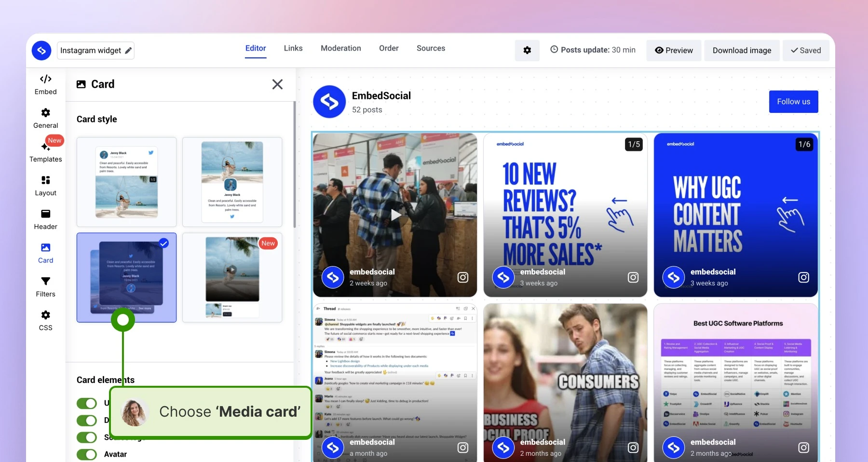This screenshot has height=462, width=868.
Task: Click the Instagram icon on the Consumers meme post
Action: click(x=633, y=448)
